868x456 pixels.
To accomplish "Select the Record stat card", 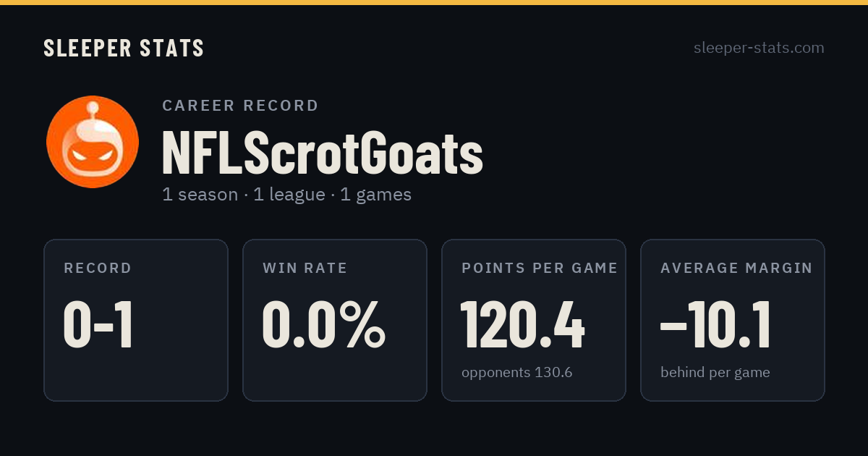I will 136,320.
